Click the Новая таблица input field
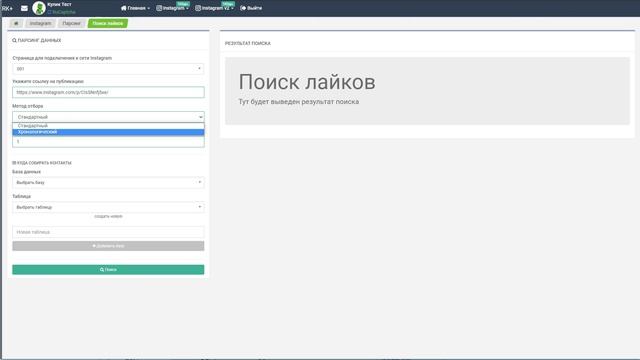Screen dimensions: 640x360 108,232
